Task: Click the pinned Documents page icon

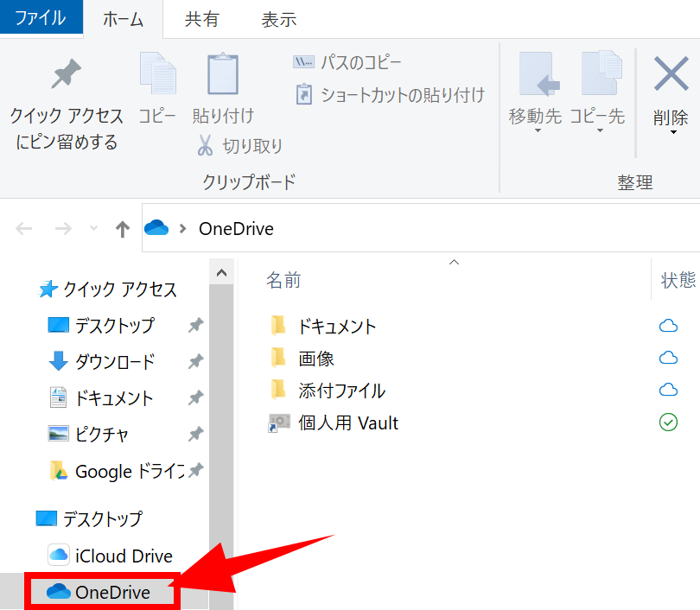Action: point(58,397)
